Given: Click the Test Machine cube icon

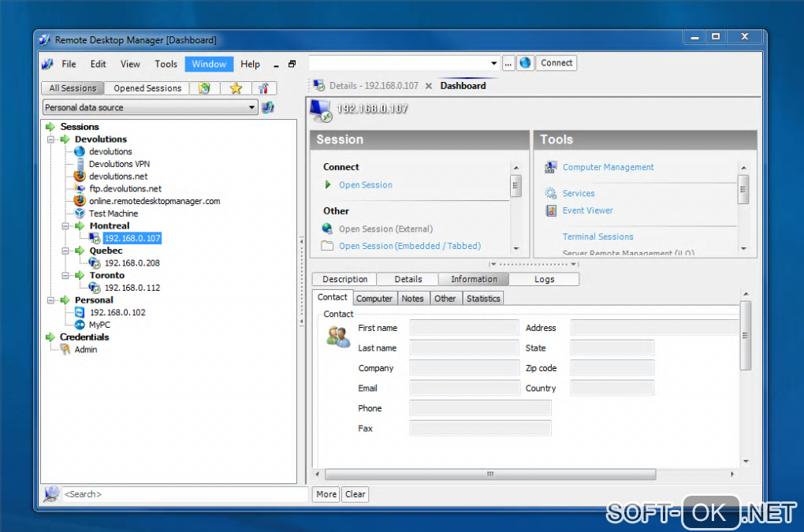Looking at the screenshot, I should pos(80,214).
